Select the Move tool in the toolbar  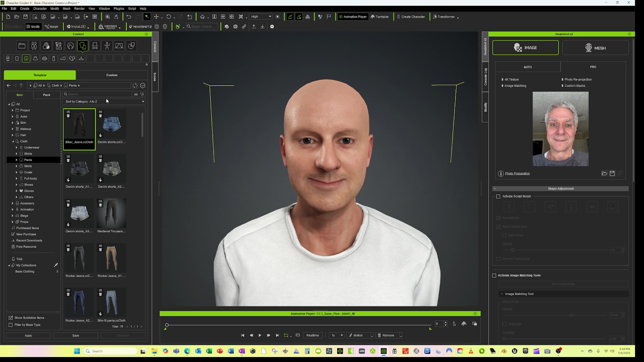(x=156, y=16)
